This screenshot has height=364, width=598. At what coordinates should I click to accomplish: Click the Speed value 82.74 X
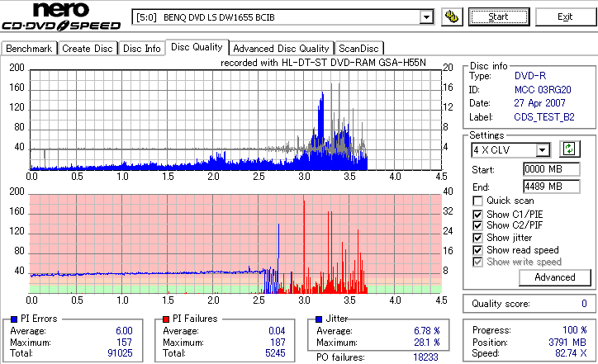coord(571,353)
